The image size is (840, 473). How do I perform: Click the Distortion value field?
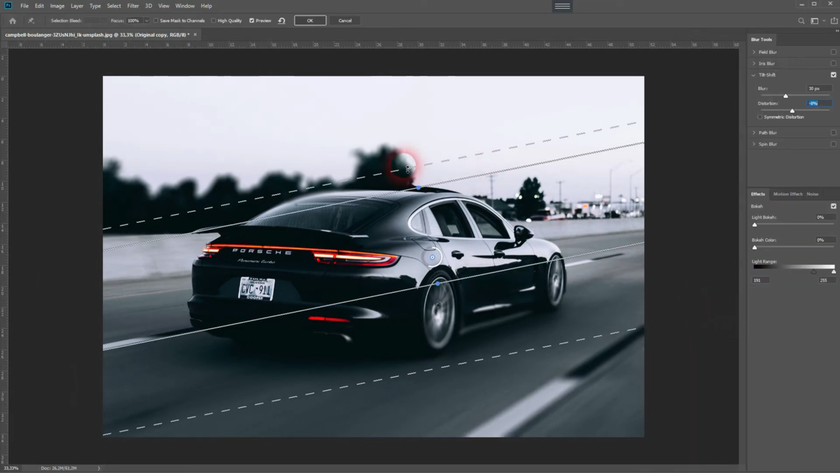(x=819, y=103)
